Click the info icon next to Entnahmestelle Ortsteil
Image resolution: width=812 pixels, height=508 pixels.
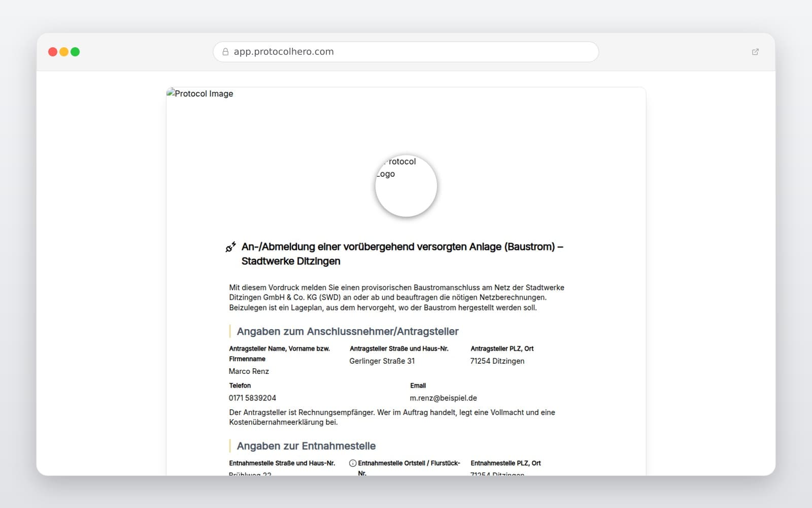(353, 463)
